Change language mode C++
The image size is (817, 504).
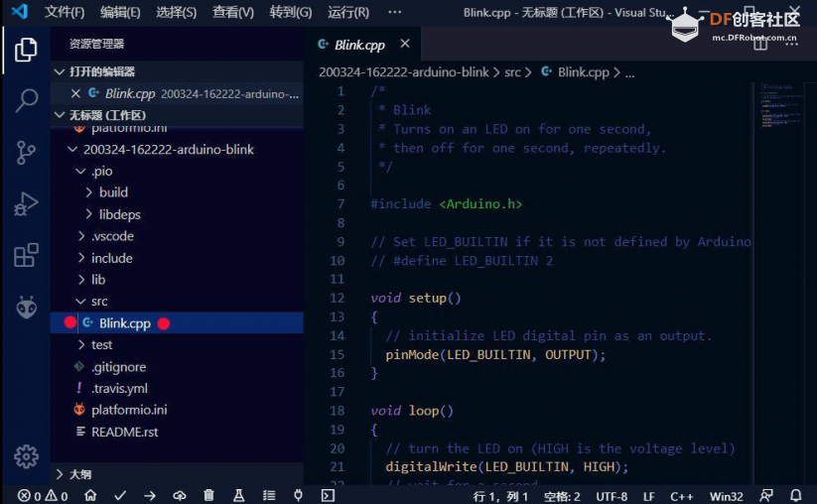click(x=682, y=496)
